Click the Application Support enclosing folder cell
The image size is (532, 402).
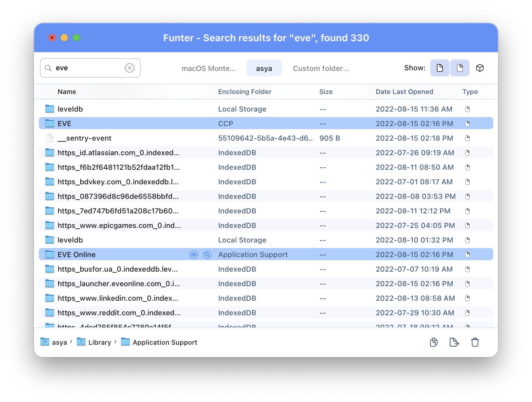point(253,255)
